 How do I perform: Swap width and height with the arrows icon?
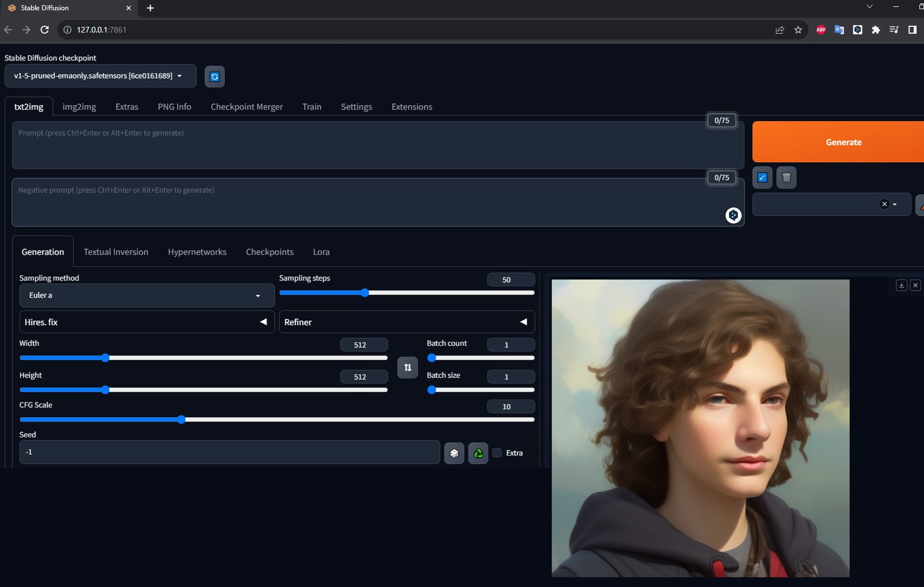tap(407, 368)
